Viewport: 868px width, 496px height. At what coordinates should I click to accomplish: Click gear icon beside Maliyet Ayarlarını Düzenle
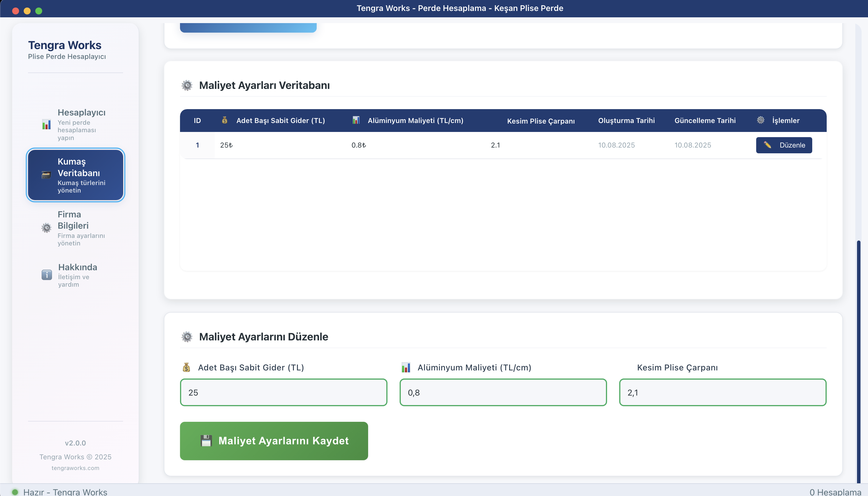point(187,337)
